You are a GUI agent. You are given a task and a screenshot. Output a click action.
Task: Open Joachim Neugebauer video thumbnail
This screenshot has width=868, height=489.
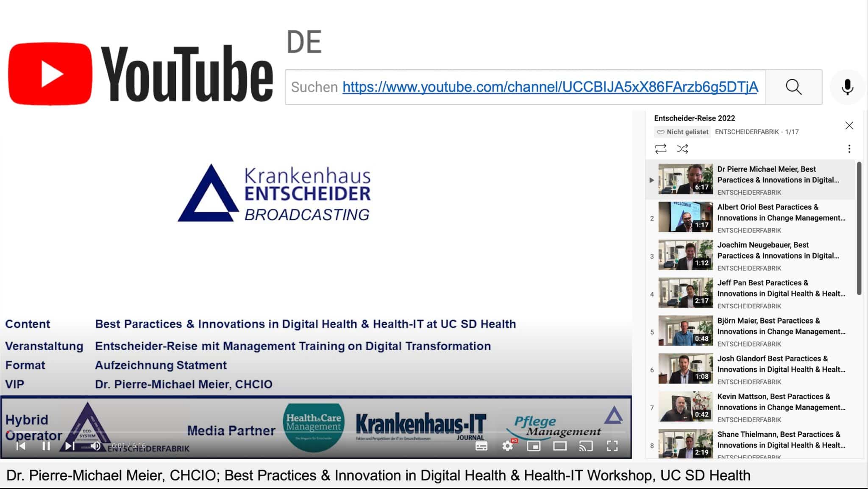pos(685,255)
